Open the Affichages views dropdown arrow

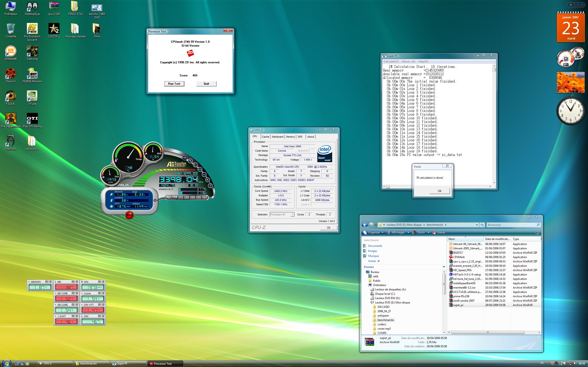tap(408, 233)
